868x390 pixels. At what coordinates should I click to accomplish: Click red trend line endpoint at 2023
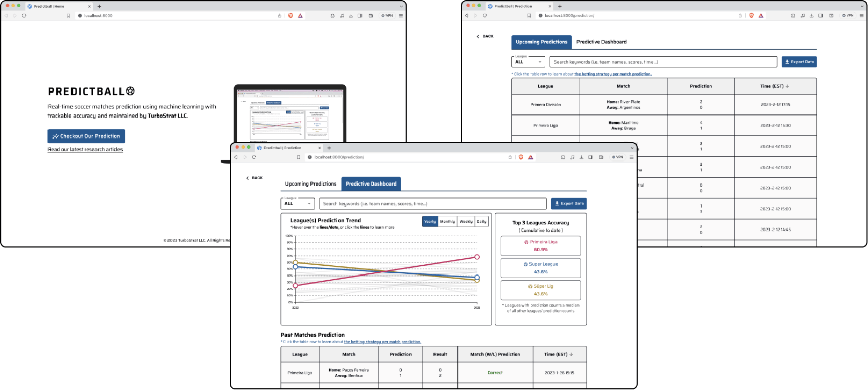click(477, 257)
